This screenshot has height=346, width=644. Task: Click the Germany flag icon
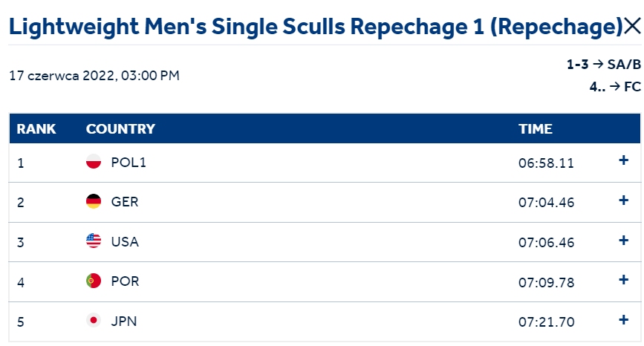(x=94, y=201)
